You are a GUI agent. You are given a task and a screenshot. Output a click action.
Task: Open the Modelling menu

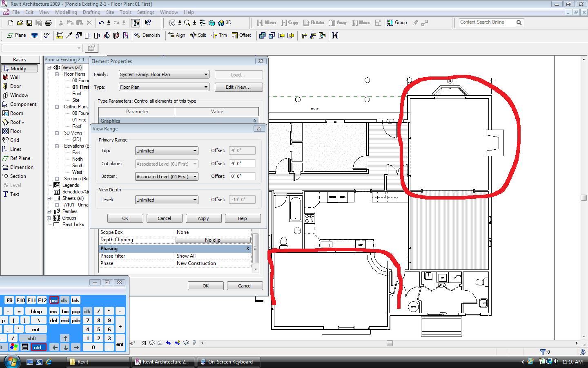tap(66, 12)
